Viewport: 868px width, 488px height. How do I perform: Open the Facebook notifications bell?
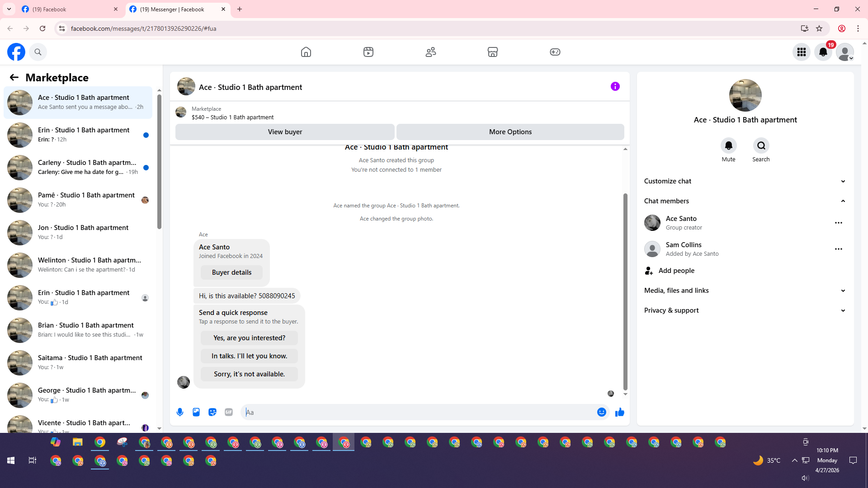coord(823,52)
